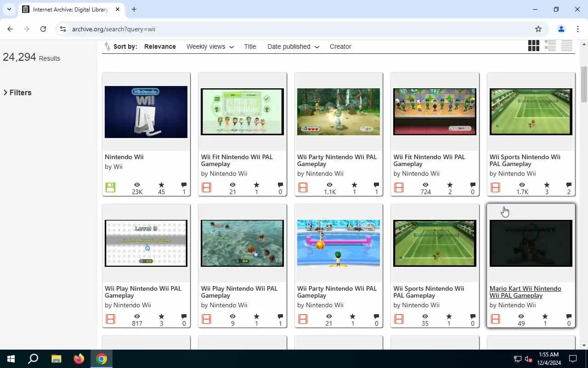Open Date published sort dropdown
Image resolution: width=588 pixels, height=368 pixels.
[x=293, y=46]
